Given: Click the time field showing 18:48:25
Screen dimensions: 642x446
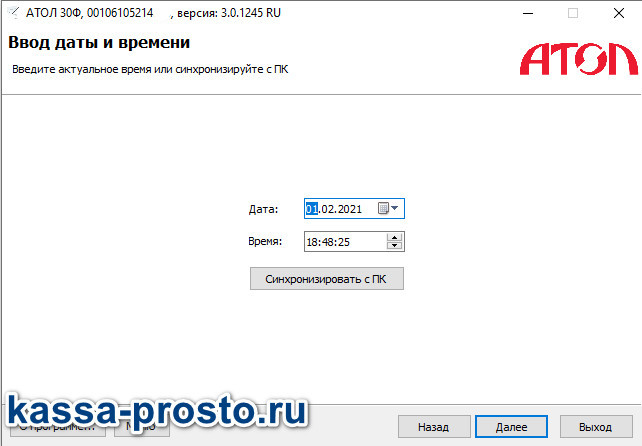Looking at the screenshot, I should point(354,242).
